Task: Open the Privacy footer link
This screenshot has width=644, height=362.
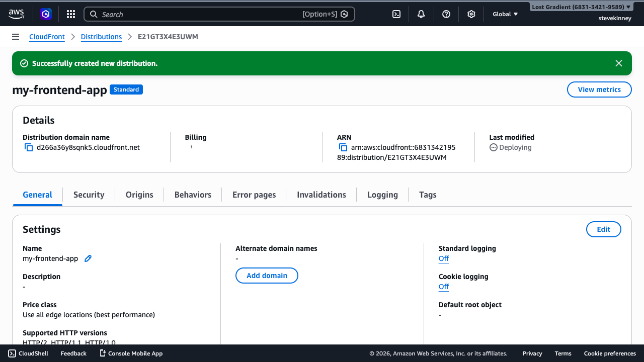Action: coord(532,353)
